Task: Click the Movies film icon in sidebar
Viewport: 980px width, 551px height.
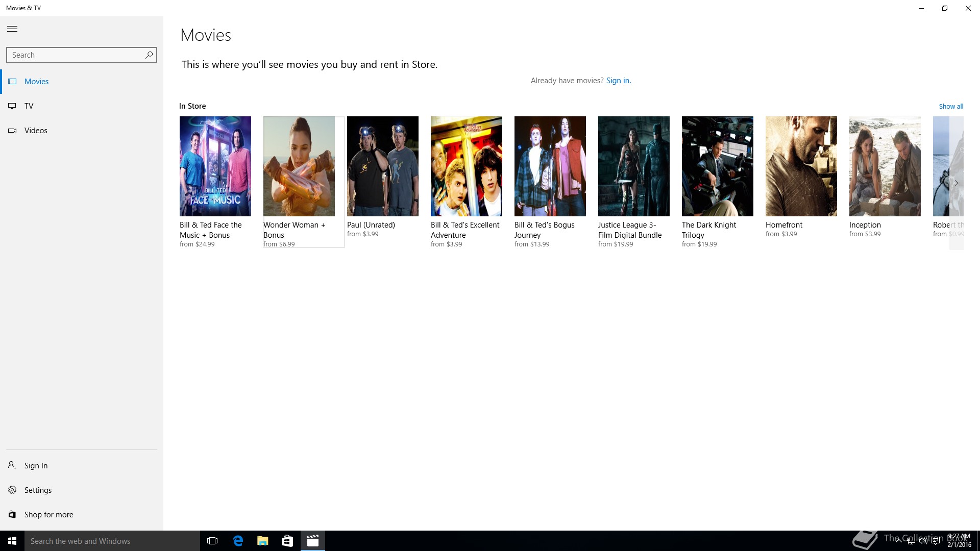Action: 12,82
